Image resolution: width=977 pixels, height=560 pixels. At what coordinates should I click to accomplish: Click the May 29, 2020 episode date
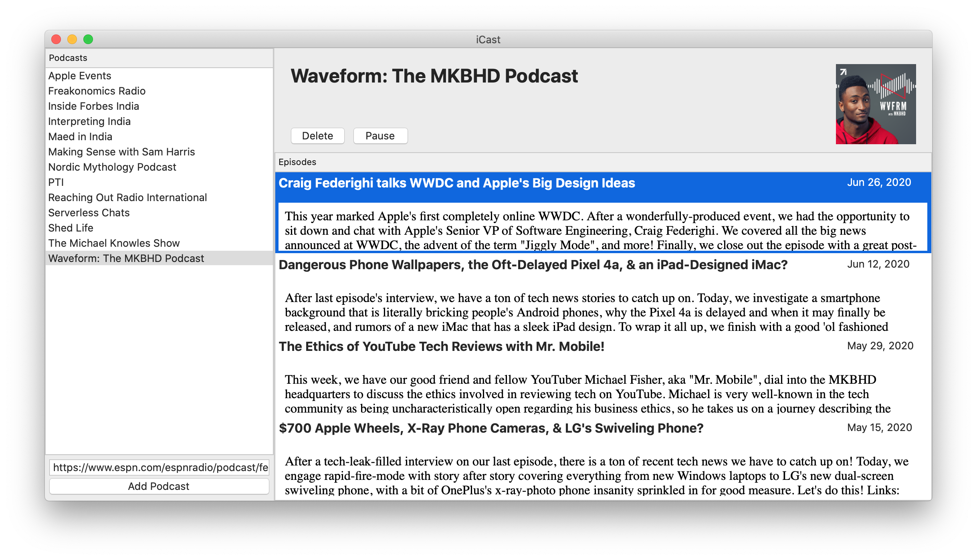(880, 346)
